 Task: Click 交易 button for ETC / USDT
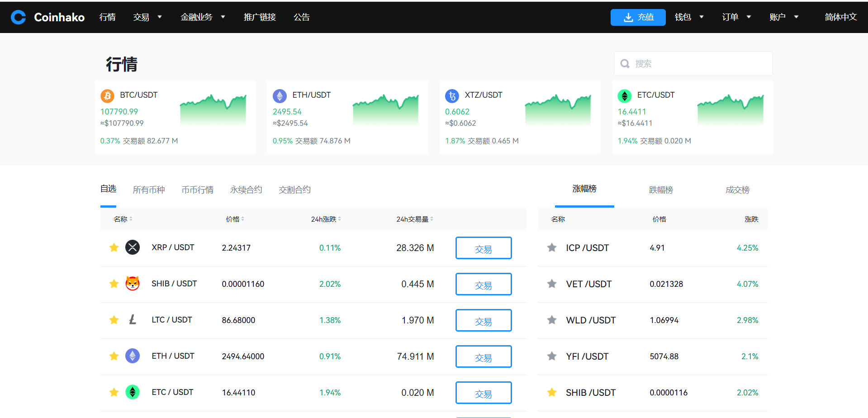pyautogui.click(x=484, y=393)
